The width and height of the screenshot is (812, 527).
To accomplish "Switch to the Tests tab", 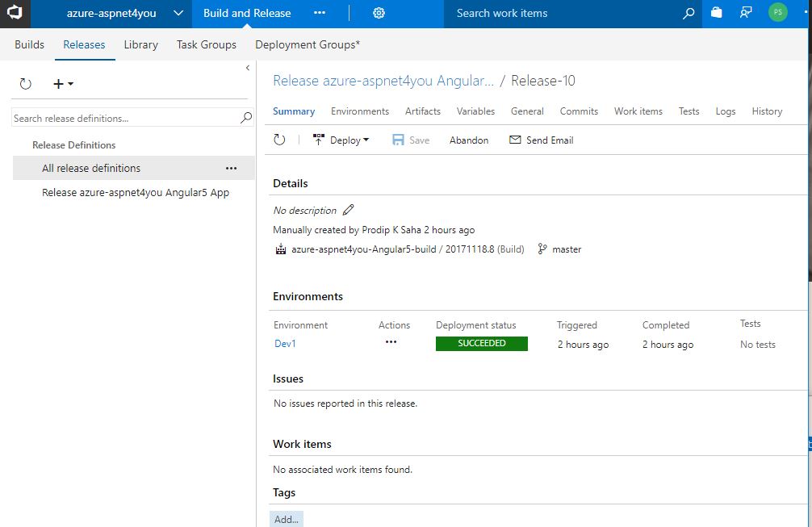I will click(689, 111).
